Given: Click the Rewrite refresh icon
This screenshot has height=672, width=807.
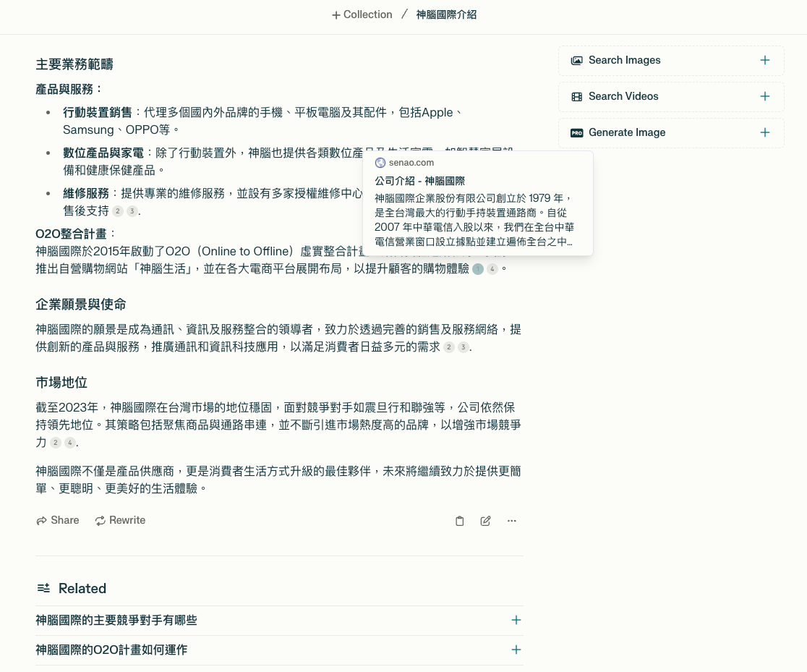Looking at the screenshot, I should pos(101,521).
